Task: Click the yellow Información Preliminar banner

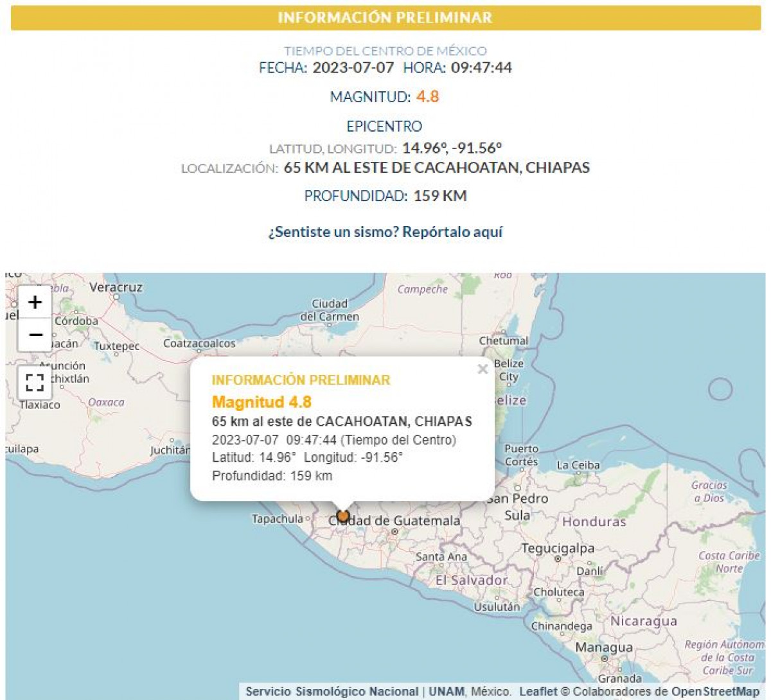Action: 385,18
